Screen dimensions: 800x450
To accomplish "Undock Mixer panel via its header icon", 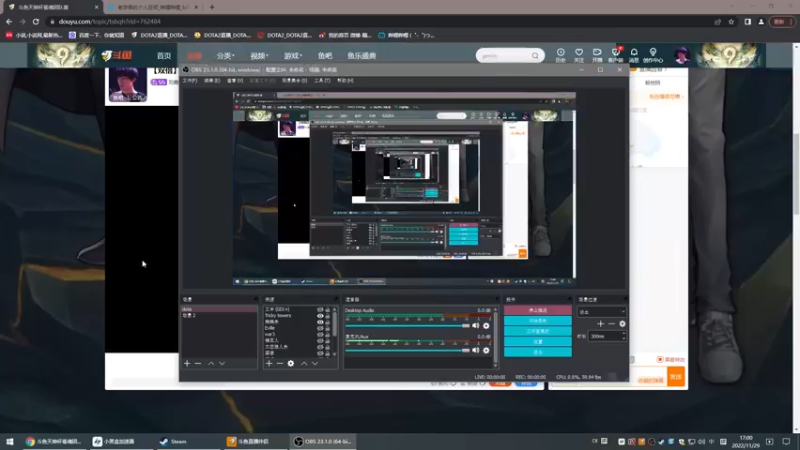I will [x=496, y=299].
